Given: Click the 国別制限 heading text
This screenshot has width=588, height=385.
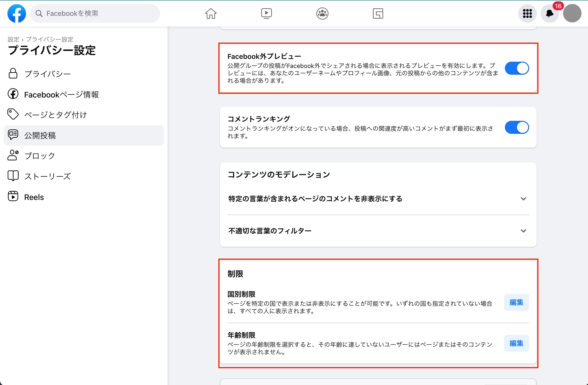Looking at the screenshot, I should [241, 294].
